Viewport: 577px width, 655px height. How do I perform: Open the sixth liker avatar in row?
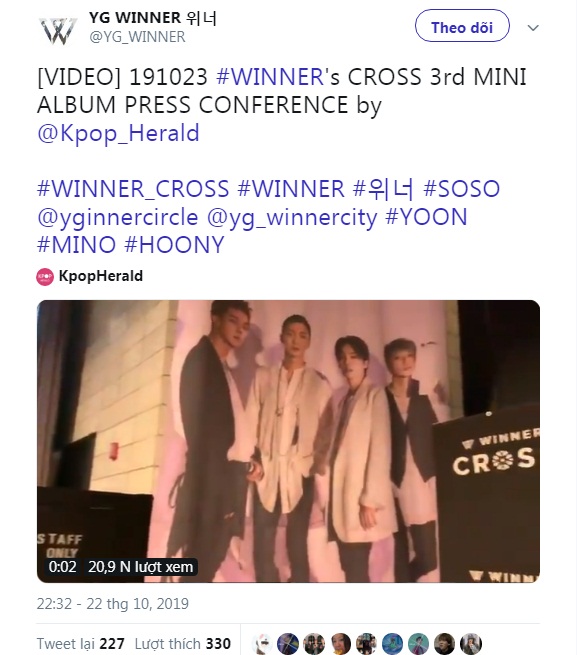(x=392, y=643)
